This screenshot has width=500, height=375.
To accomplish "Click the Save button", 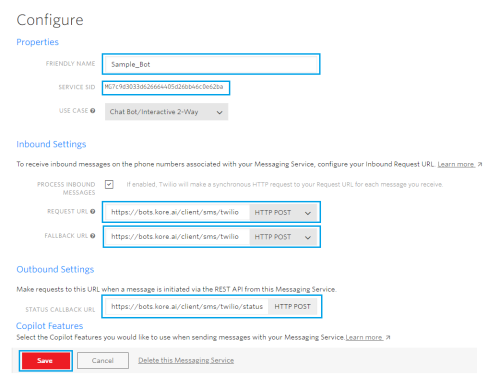I will 46,361.
